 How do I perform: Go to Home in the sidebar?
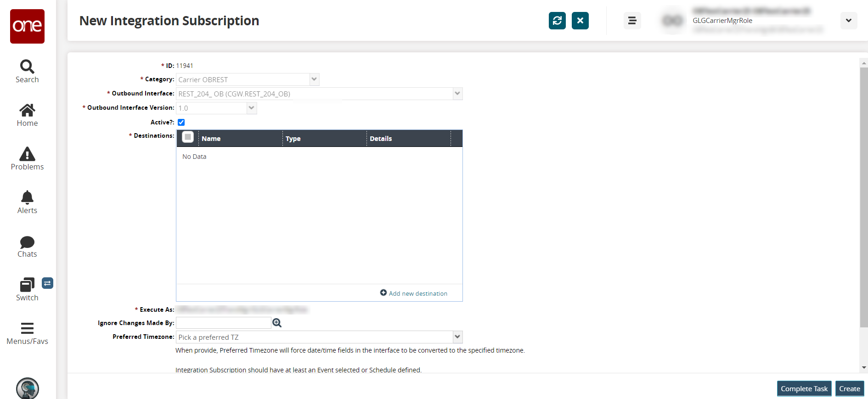(x=27, y=115)
